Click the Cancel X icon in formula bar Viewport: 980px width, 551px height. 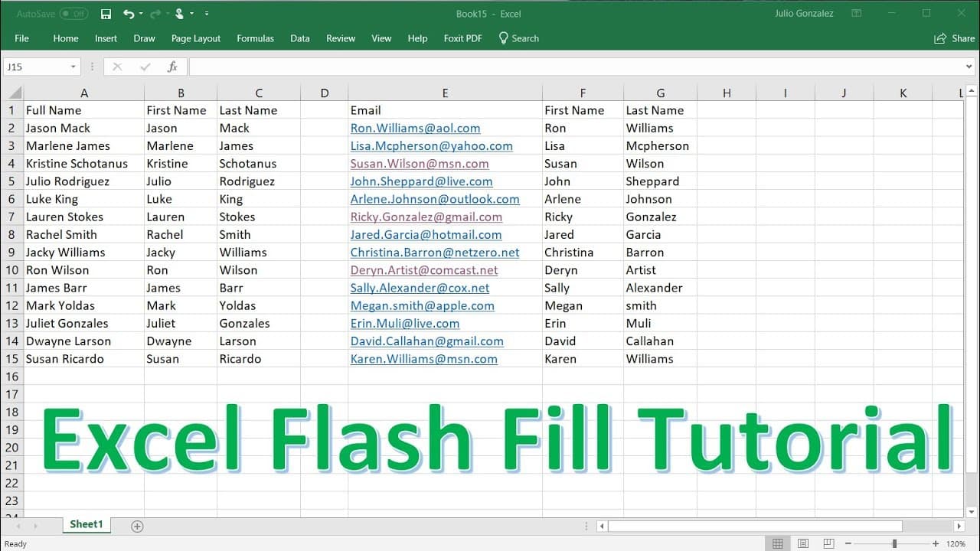click(x=117, y=67)
